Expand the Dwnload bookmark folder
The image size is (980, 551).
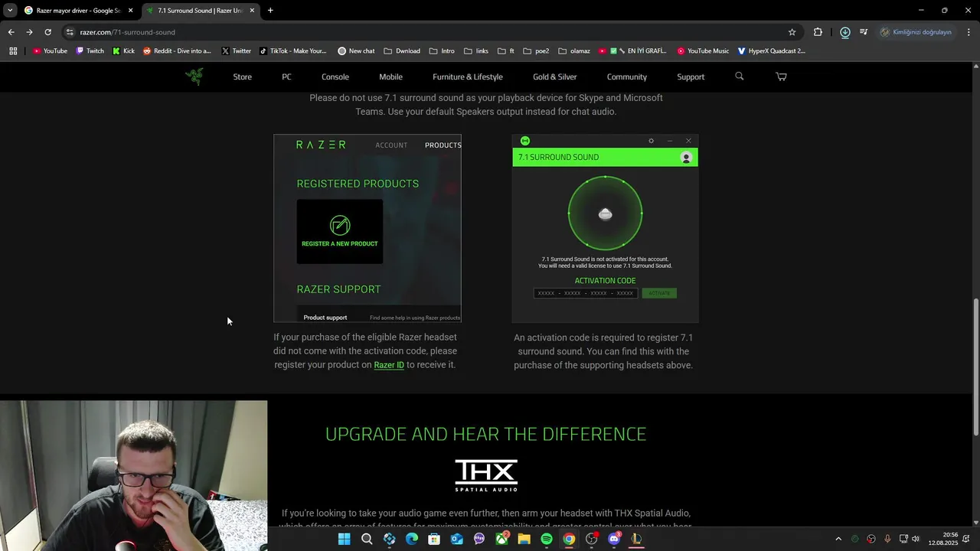coord(402,51)
